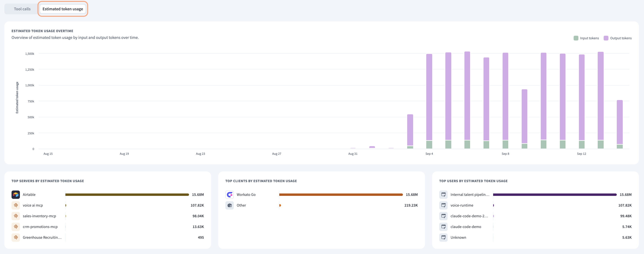Switch to the Tool calls tab

click(x=22, y=9)
